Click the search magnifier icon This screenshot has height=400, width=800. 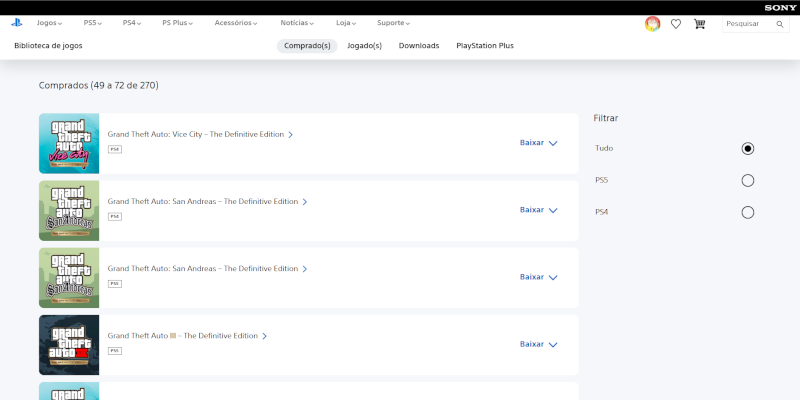(780, 24)
